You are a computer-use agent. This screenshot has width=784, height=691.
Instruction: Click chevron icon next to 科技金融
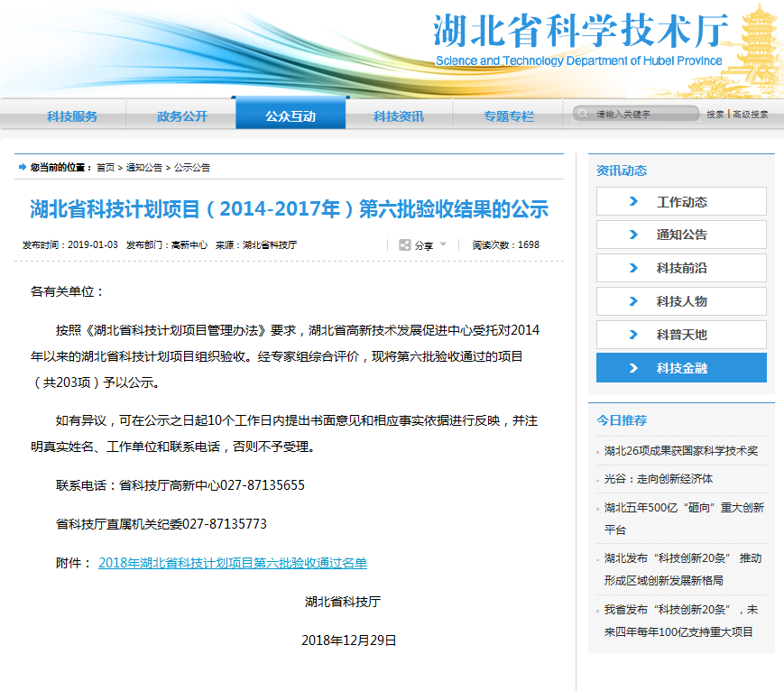(x=633, y=368)
